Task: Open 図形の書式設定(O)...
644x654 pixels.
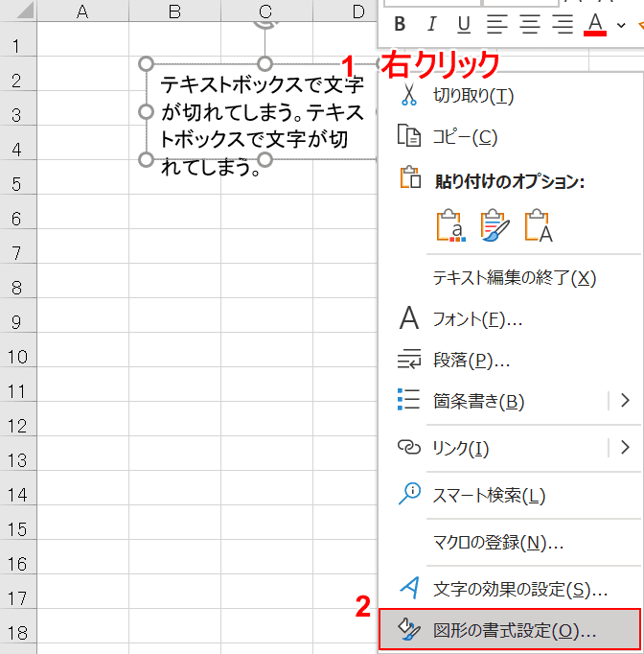Action: tap(510, 630)
